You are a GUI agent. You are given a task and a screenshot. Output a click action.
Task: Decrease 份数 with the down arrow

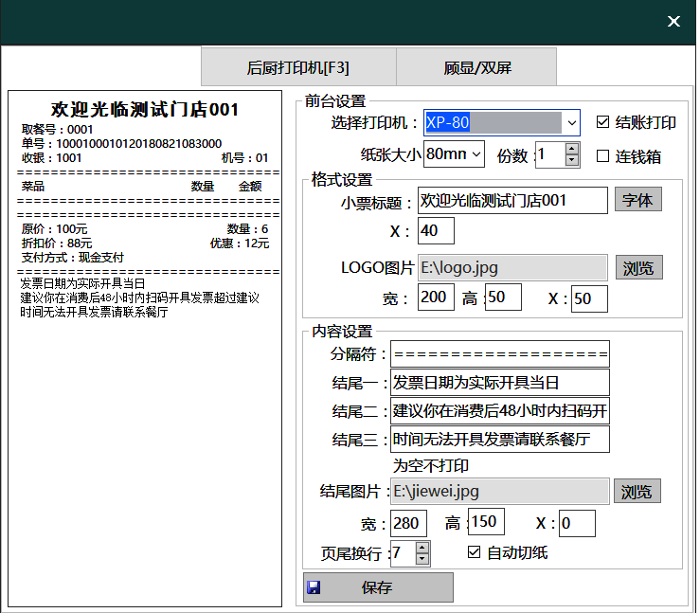[x=572, y=160]
